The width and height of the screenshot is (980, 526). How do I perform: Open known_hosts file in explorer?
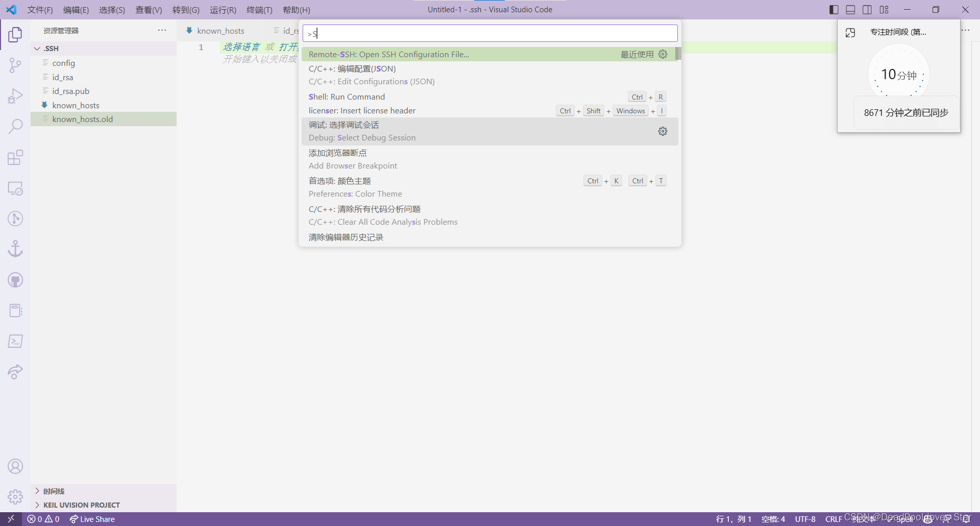(x=104, y=105)
